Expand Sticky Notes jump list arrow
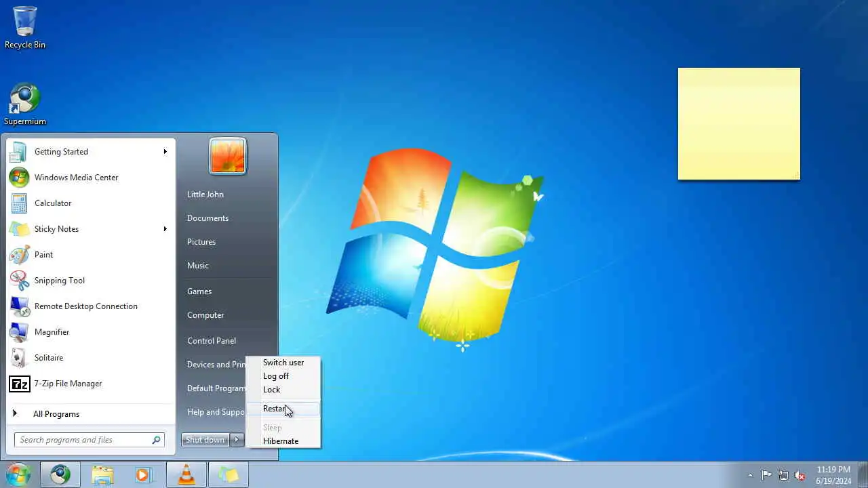The height and width of the screenshot is (488, 868). click(165, 229)
